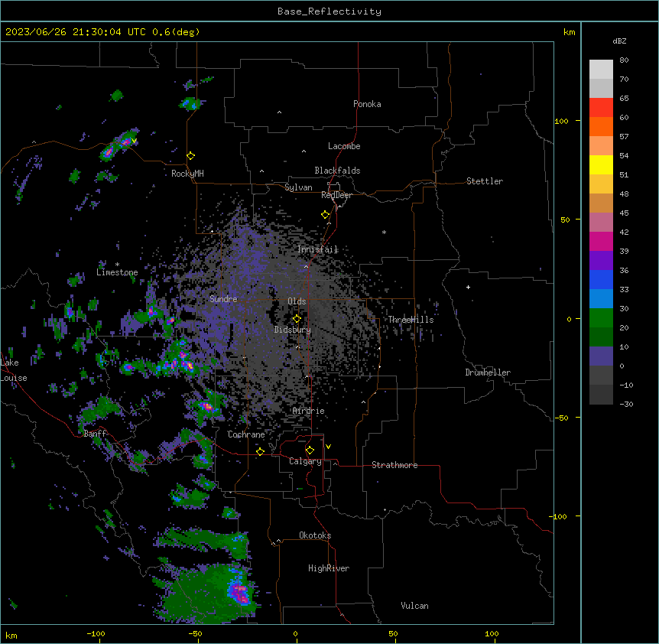Screen dimensions: 659x644
Task: Click the Airdrie label
Action: coord(309,411)
